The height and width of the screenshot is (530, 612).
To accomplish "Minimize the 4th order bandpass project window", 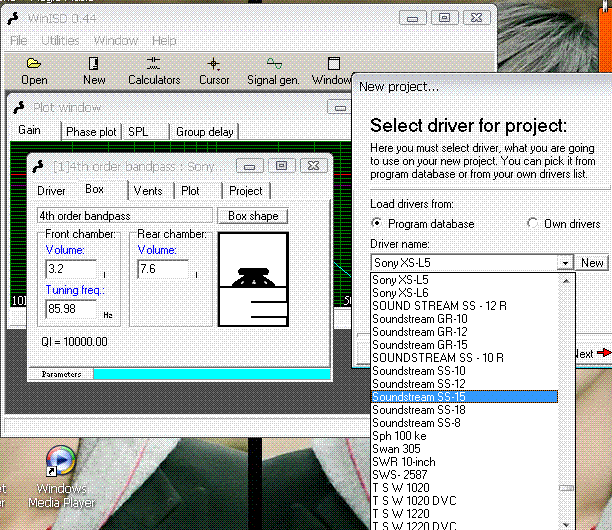I will (250, 166).
